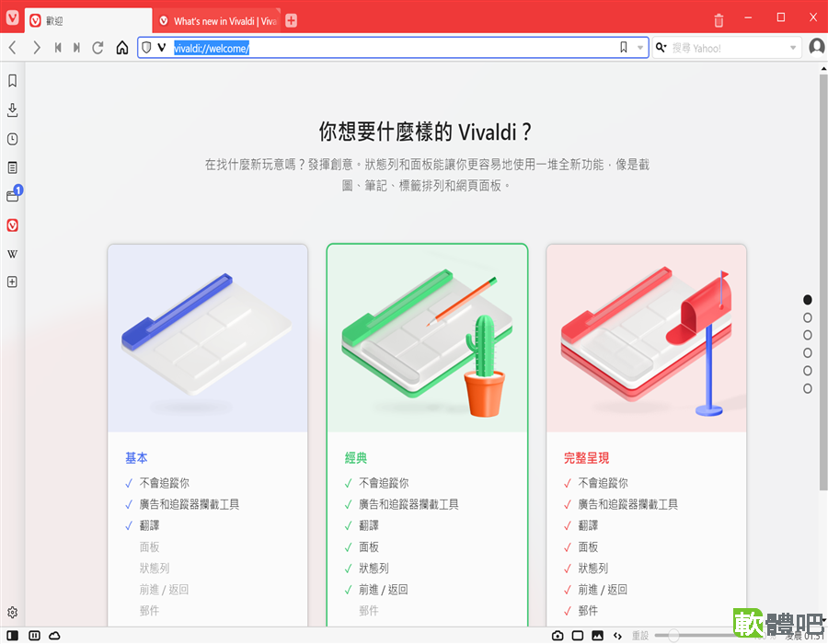
Task: Click the 經典 heading text
Action: (355, 458)
